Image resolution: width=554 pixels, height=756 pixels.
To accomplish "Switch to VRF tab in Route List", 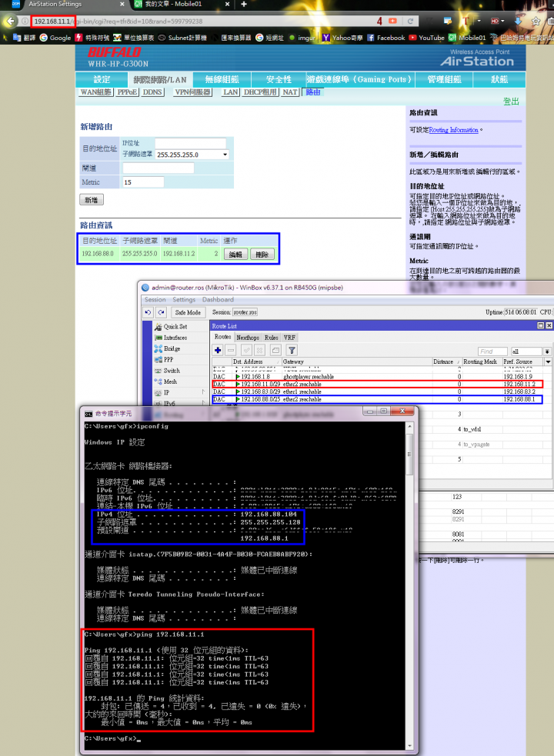I will pyautogui.click(x=289, y=338).
